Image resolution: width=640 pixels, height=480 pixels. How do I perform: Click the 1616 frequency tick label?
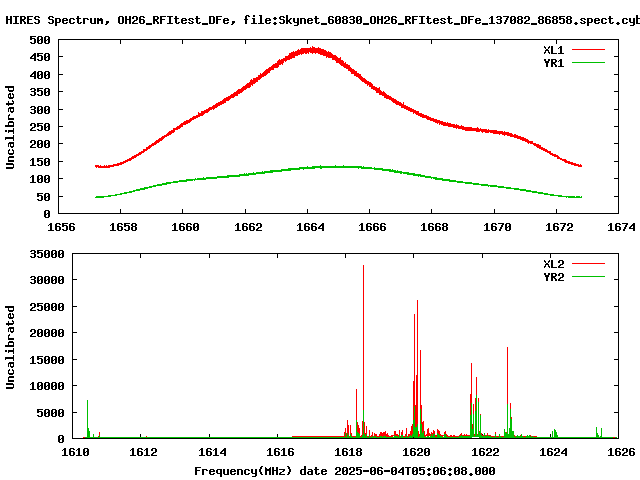tap(280, 452)
